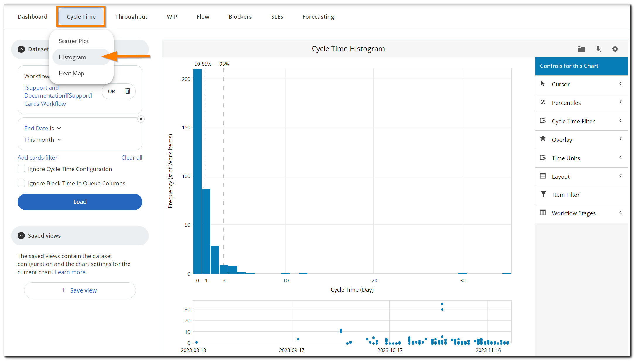
Task: Open the chart settings gear
Action: click(x=615, y=49)
